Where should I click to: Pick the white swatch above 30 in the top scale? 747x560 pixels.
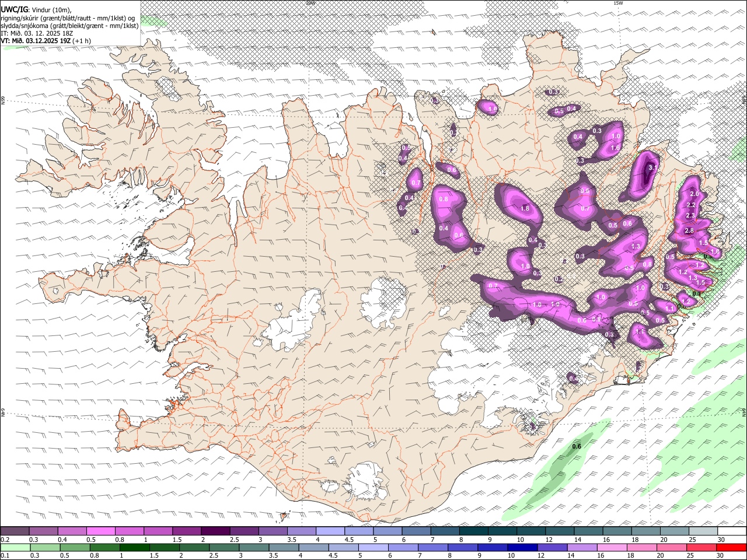pos(732,531)
